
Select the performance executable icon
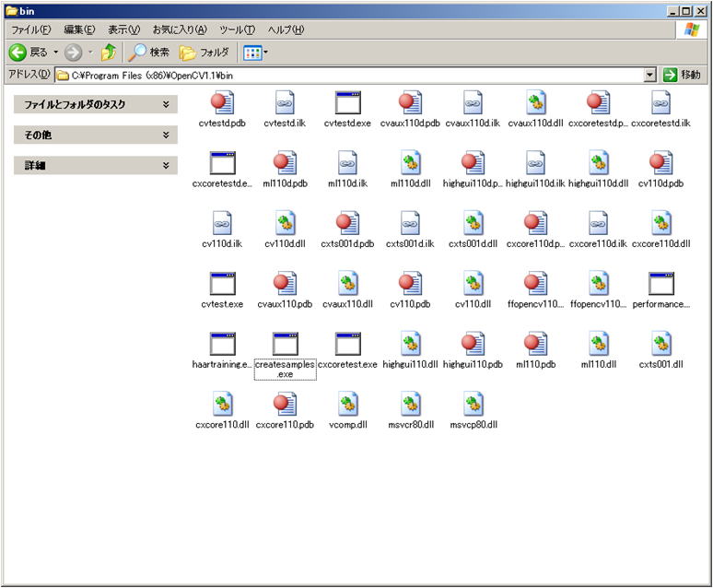pos(661,284)
